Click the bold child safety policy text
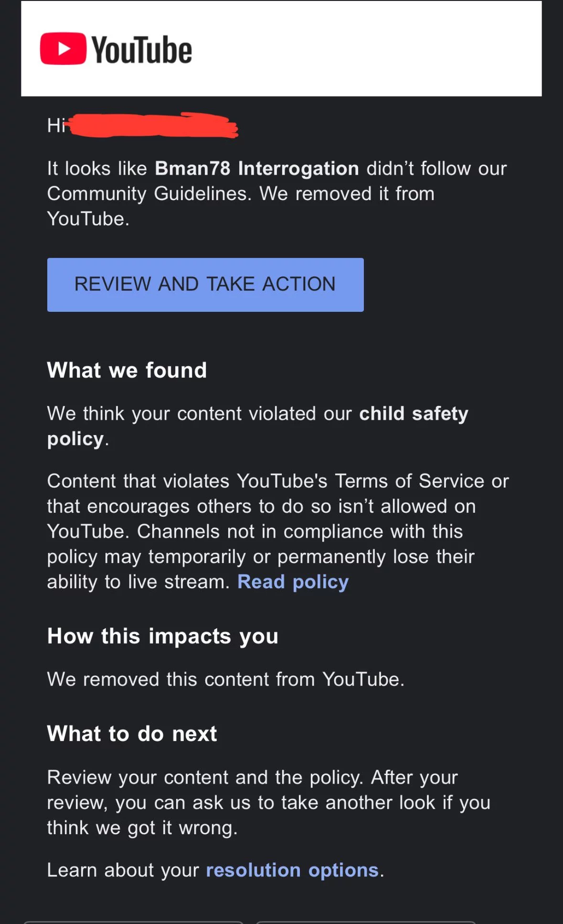The height and width of the screenshot is (924, 563). [x=258, y=426]
